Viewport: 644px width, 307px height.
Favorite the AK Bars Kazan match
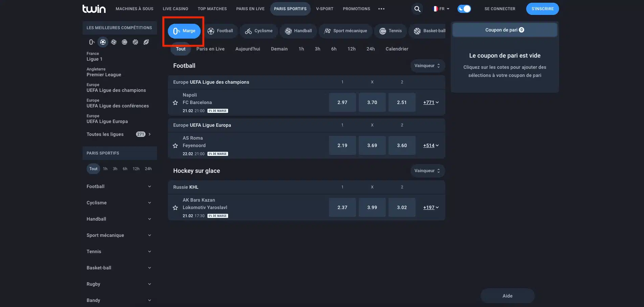[x=175, y=208]
